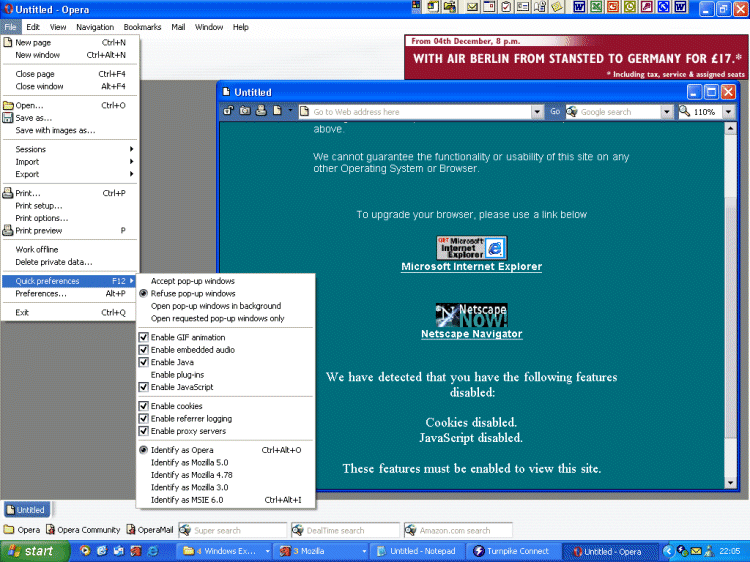The width and height of the screenshot is (750, 562).
Task: Select Identify as Opera option
Action: [x=182, y=450]
